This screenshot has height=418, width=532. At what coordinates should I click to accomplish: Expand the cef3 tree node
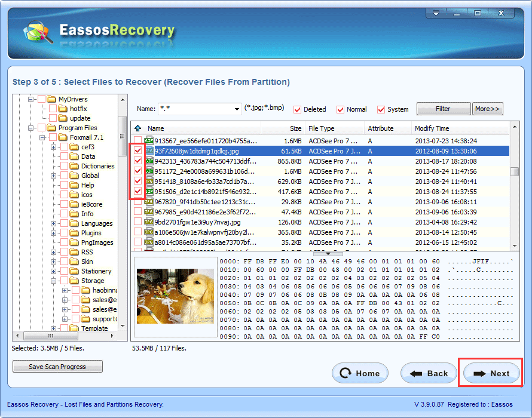click(x=53, y=147)
